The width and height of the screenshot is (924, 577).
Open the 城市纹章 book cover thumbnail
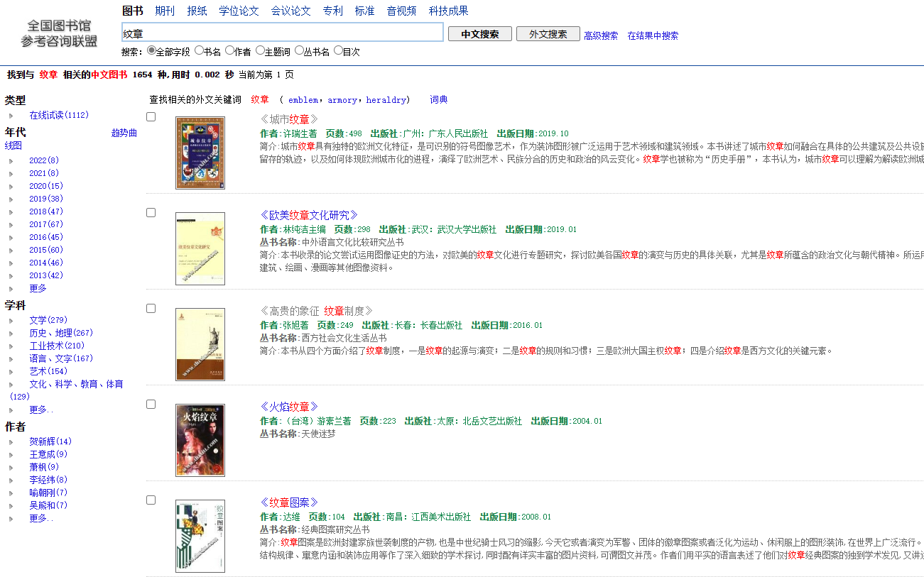[x=200, y=153]
